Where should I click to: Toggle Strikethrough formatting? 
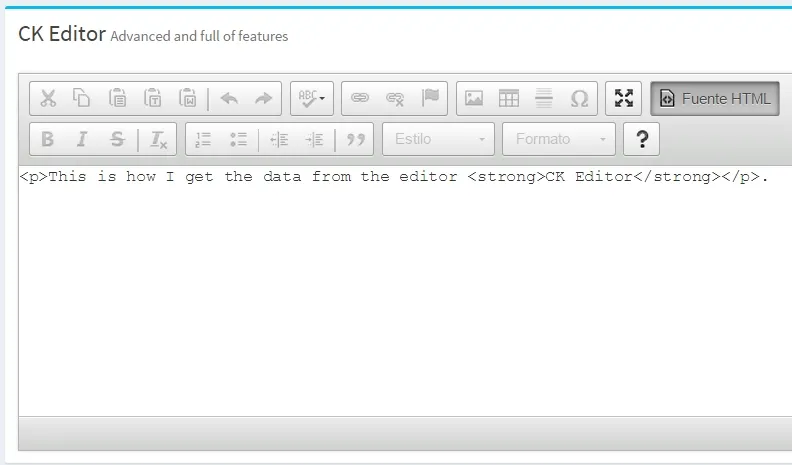tap(117, 139)
